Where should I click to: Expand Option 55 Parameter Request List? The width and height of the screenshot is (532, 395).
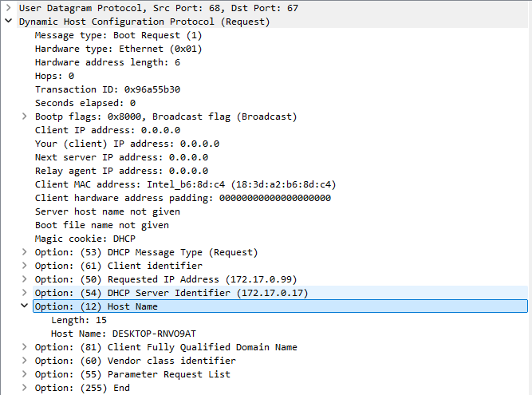click(25, 374)
